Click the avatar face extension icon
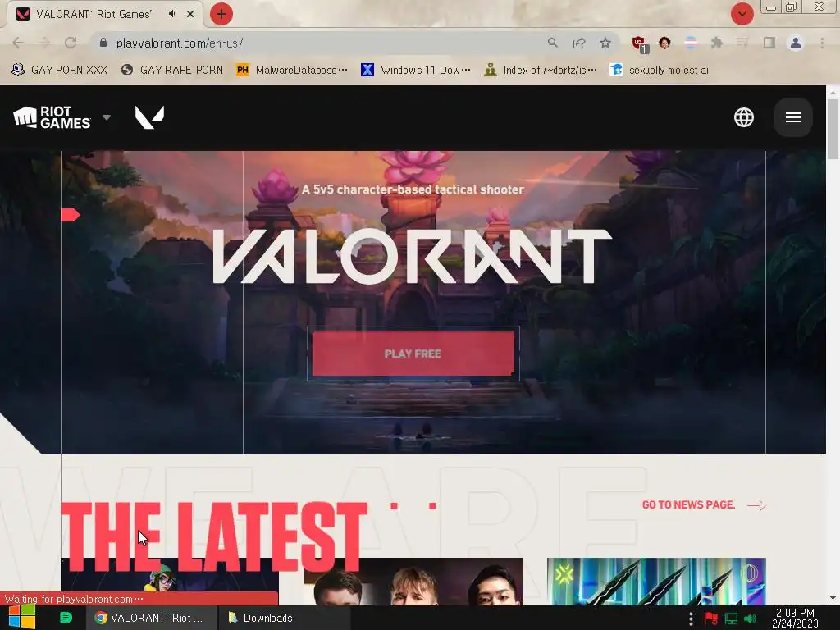The width and height of the screenshot is (840, 630). (x=664, y=43)
